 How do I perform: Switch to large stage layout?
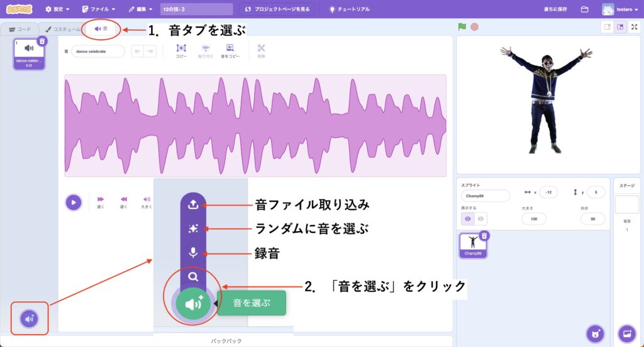pyautogui.click(x=620, y=26)
